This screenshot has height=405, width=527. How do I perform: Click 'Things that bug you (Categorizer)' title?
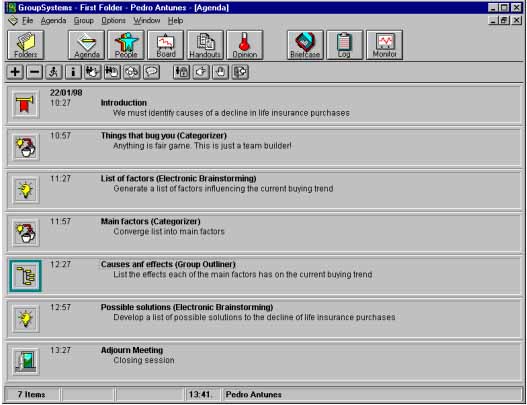pos(164,135)
